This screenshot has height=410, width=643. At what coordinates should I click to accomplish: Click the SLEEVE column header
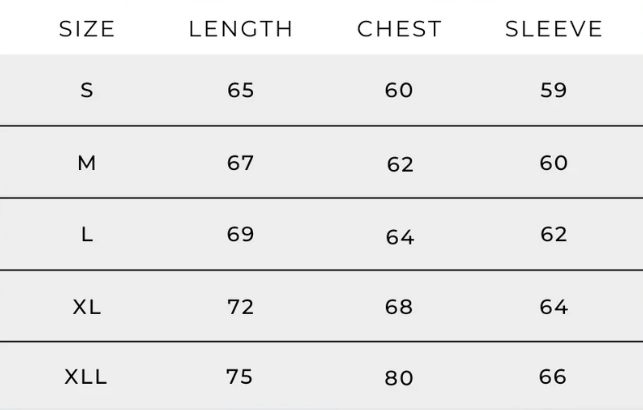554,29
